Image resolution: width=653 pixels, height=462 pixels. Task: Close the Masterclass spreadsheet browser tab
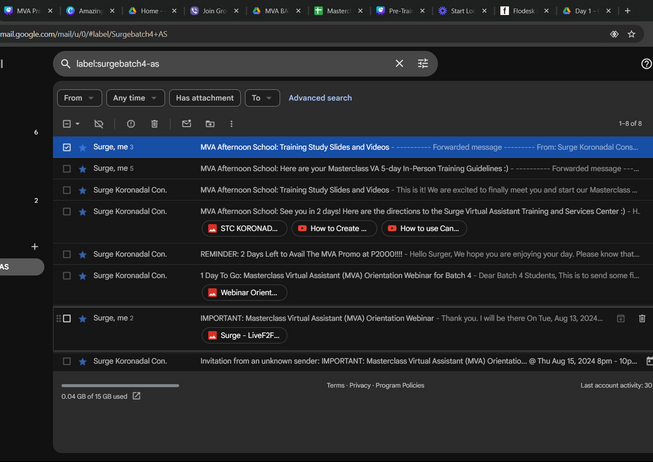coord(360,11)
